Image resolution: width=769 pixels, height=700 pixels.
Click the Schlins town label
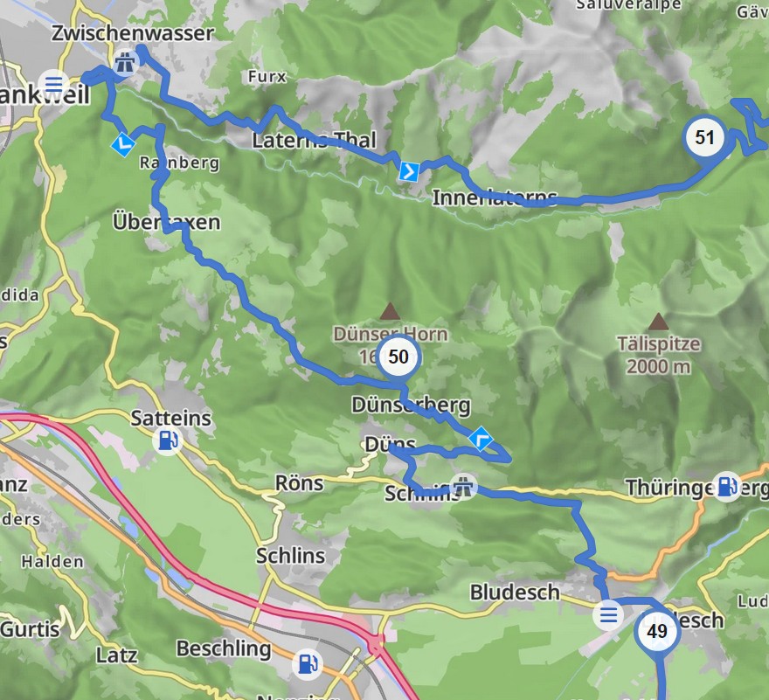[x=290, y=556]
